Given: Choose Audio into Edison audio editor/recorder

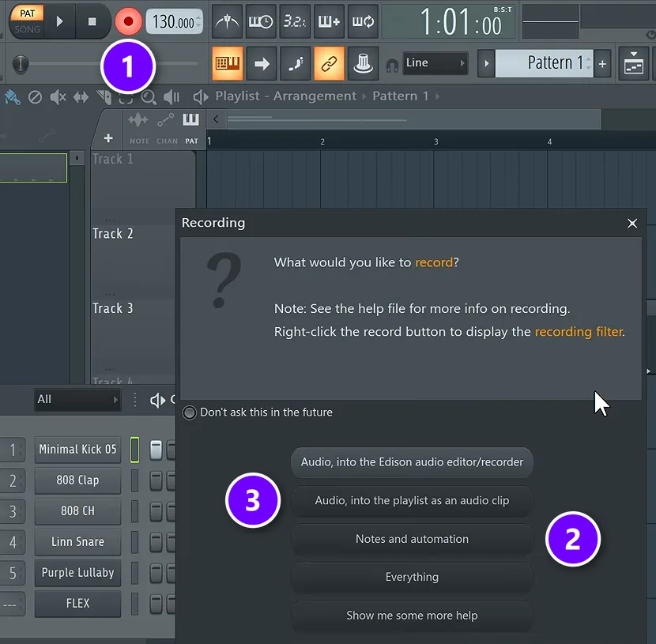Looking at the screenshot, I should pos(412,462).
